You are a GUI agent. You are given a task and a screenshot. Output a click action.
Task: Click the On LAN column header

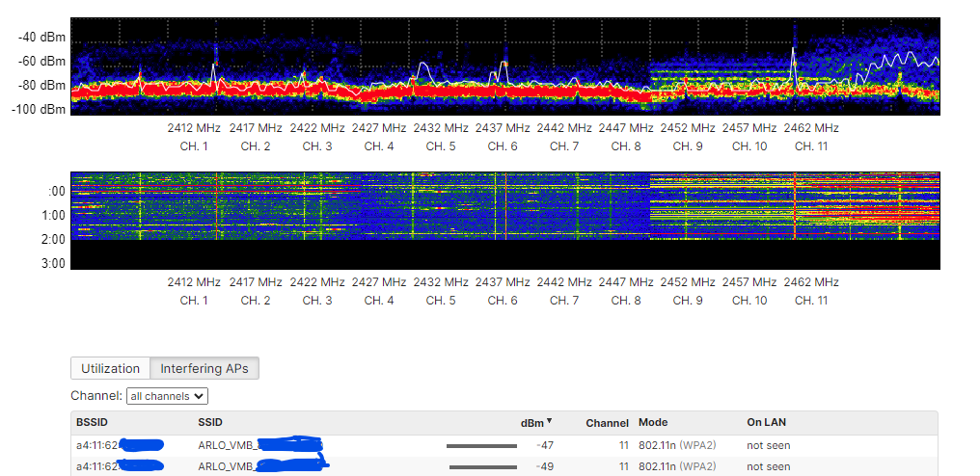[766, 422]
